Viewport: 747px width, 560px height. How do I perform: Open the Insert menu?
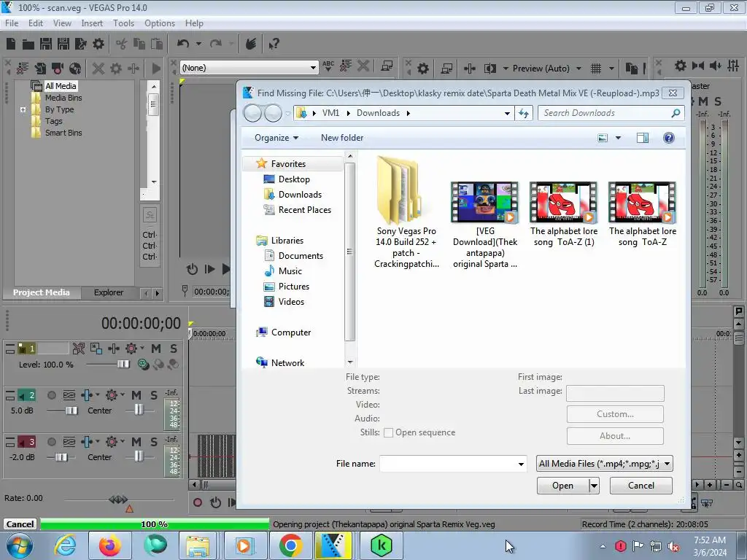pyautogui.click(x=92, y=23)
